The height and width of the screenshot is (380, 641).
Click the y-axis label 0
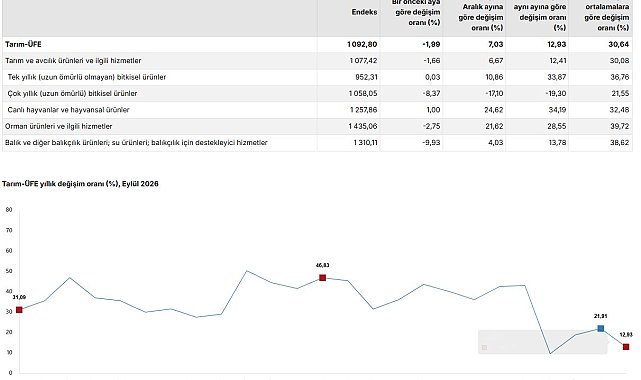[11, 373]
